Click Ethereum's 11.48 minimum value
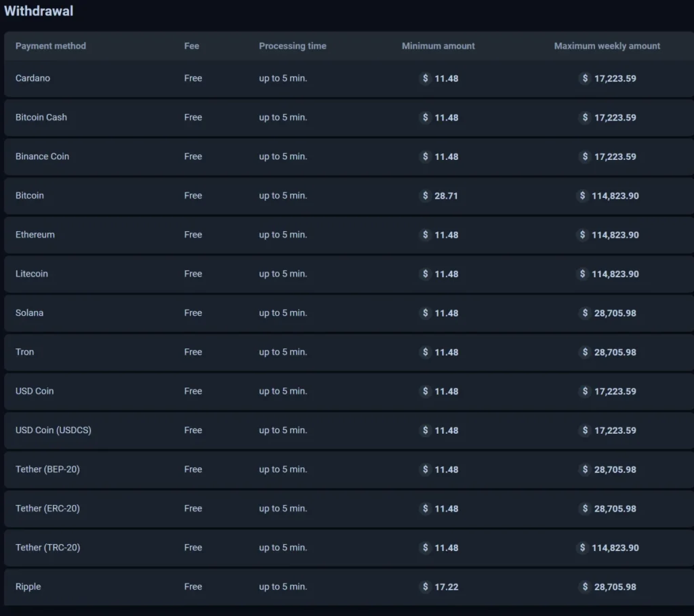 pos(446,235)
